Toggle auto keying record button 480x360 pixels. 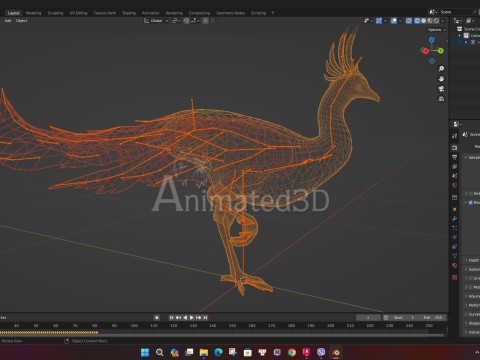coord(157,318)
